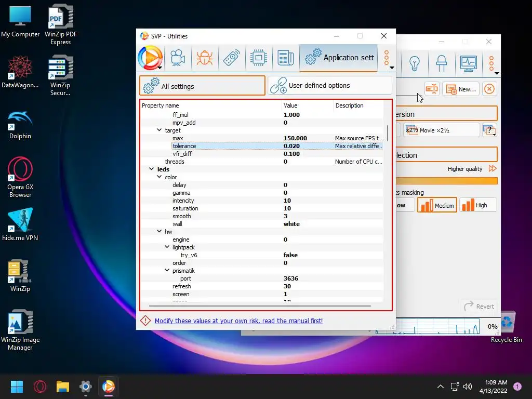Select the Recycle Bin desktop icon
This screenshot has height=399, width=532.
[506, 327]
